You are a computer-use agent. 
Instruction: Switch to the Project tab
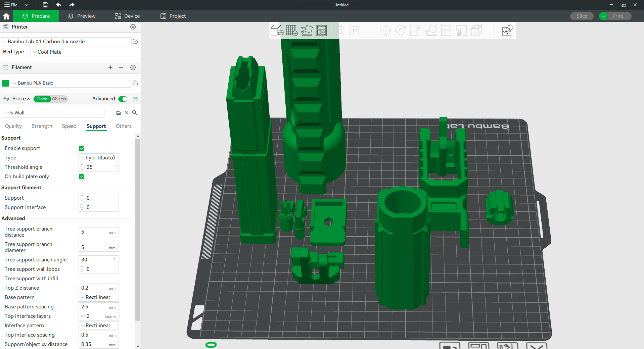pyautogui.click(x=173, y=16)
